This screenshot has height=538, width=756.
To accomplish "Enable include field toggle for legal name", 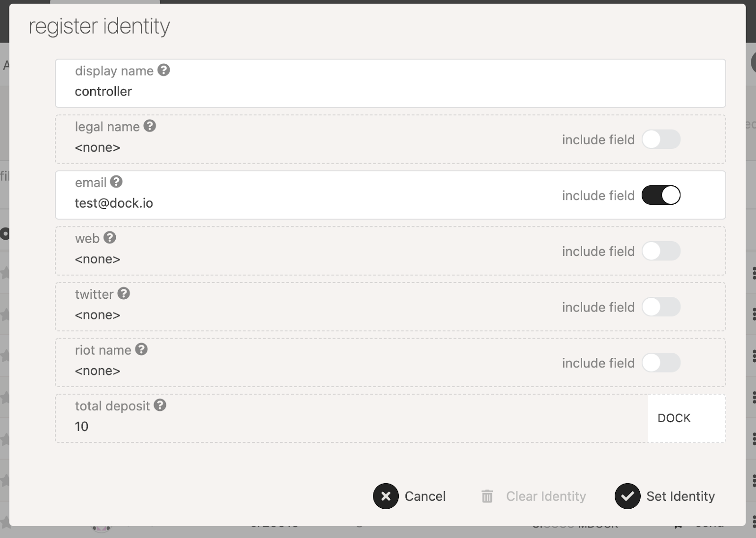I will coord(661,139).
